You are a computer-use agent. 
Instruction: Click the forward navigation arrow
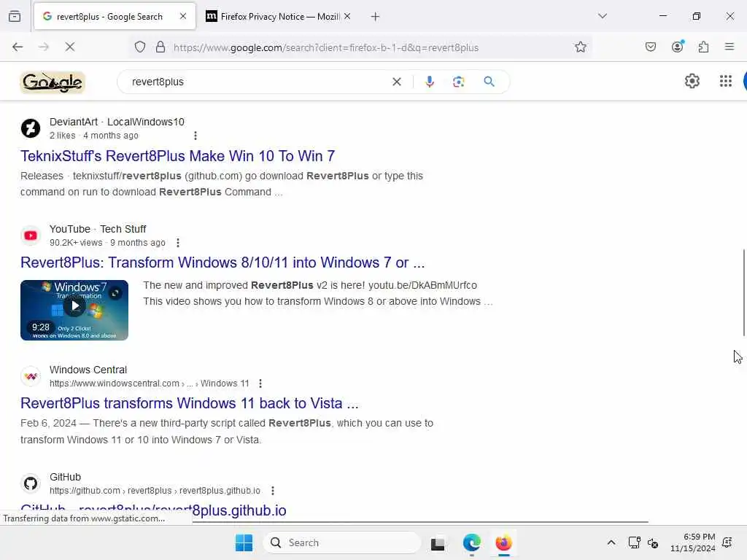(44, 47)
